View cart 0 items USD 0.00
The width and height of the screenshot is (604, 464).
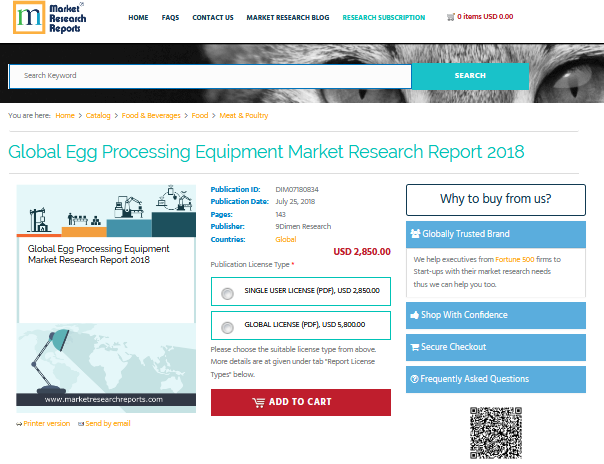point(485,17)
